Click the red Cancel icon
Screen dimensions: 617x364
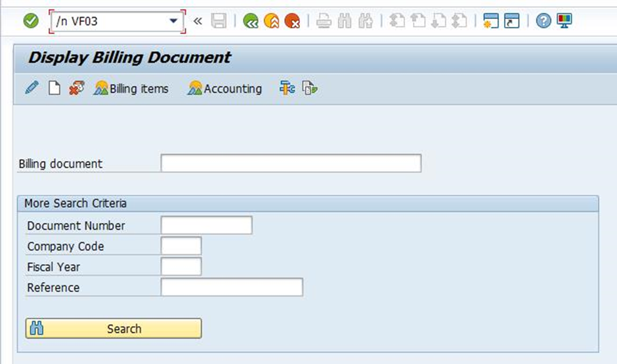(292, 21)
